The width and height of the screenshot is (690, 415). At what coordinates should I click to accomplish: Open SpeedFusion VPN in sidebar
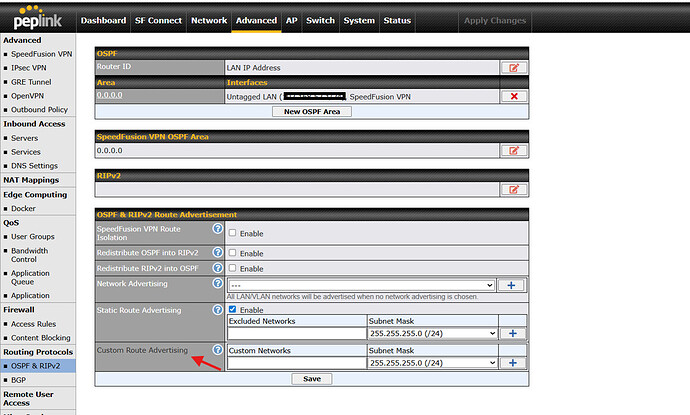click(41, 54)
